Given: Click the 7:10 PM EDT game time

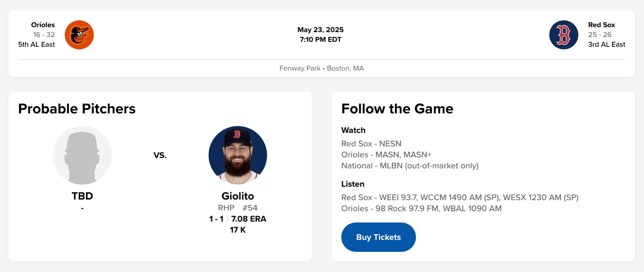Looking at the screenshot, I should coord(321,40).
